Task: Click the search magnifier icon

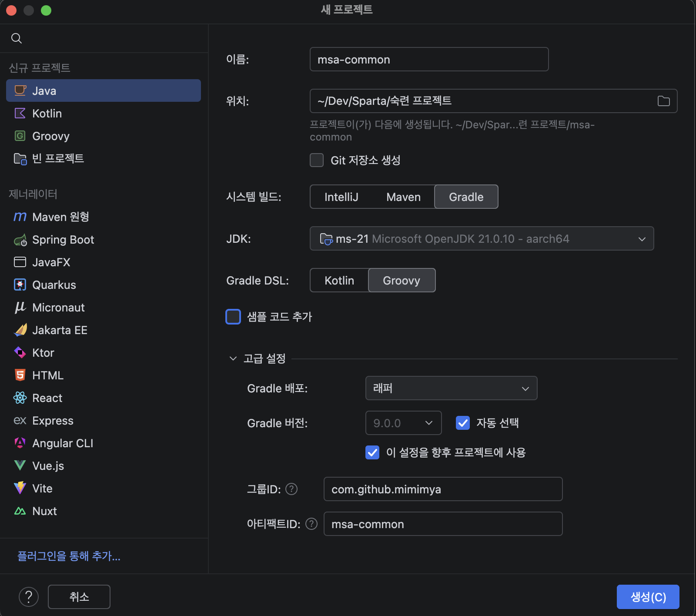Action: [17, 38]
